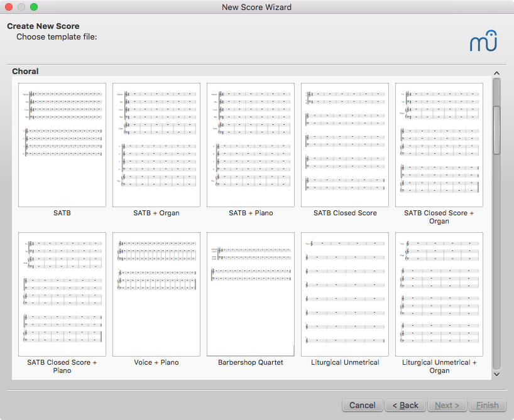Image resolution: width=514 pixels, height=420 pixels.
Task: Pick Liturgical Unmetrical + Organ template
Action: pyautogui.click(x=439, y=294)
